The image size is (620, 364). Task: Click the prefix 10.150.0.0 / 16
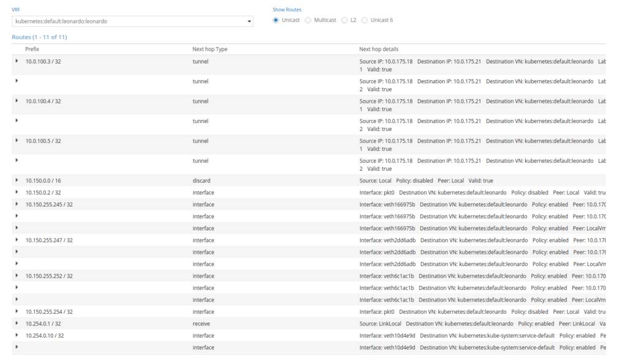[x=43, y=180]
